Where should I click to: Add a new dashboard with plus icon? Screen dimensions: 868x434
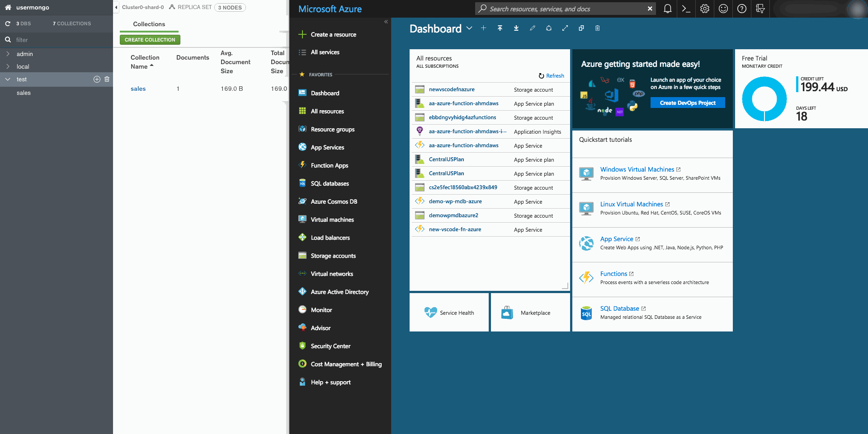[x=483, y=28]
